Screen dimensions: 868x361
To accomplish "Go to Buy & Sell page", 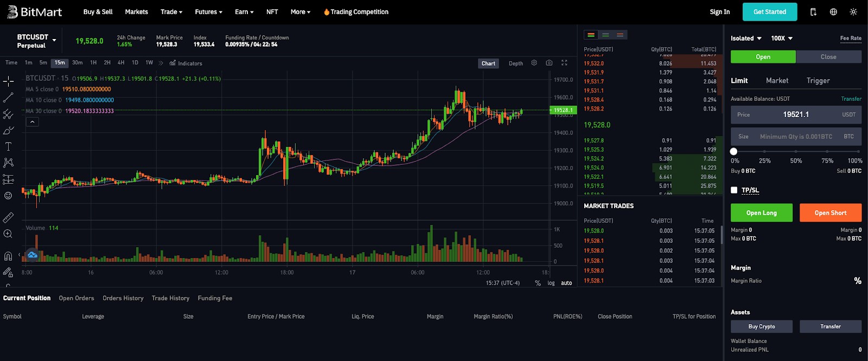I will 98,12.
